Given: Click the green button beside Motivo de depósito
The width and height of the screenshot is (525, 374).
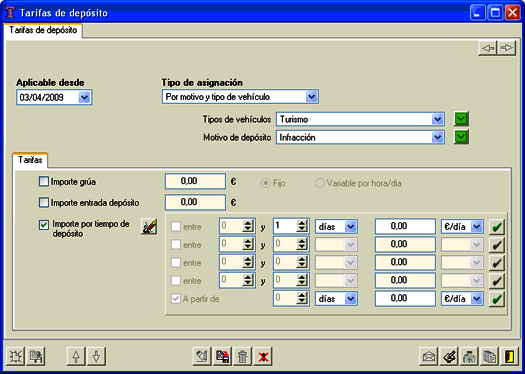Looking at the screenshot, I should [x=461, y=137].
